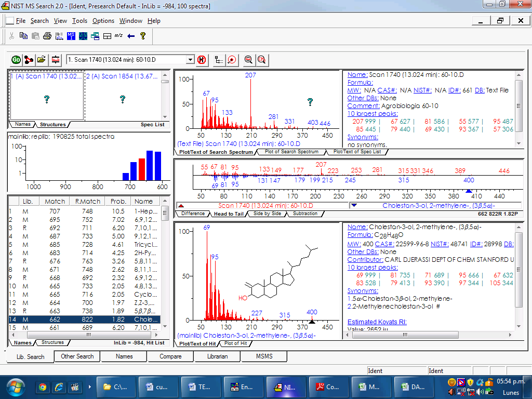Click the cascading windows toolbar icon
Image resolution: width=532 pixels, height=399 pixels.
(x=95, y=36)
